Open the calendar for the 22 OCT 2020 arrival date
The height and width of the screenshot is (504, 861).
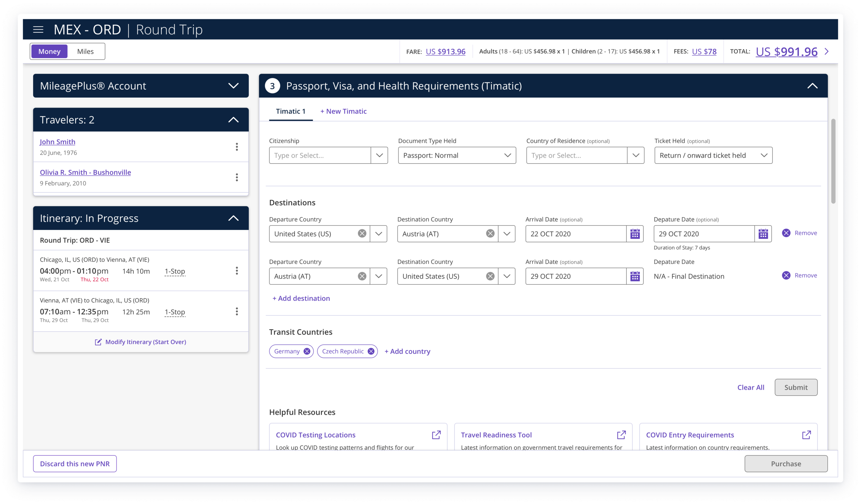pos(635,234)
